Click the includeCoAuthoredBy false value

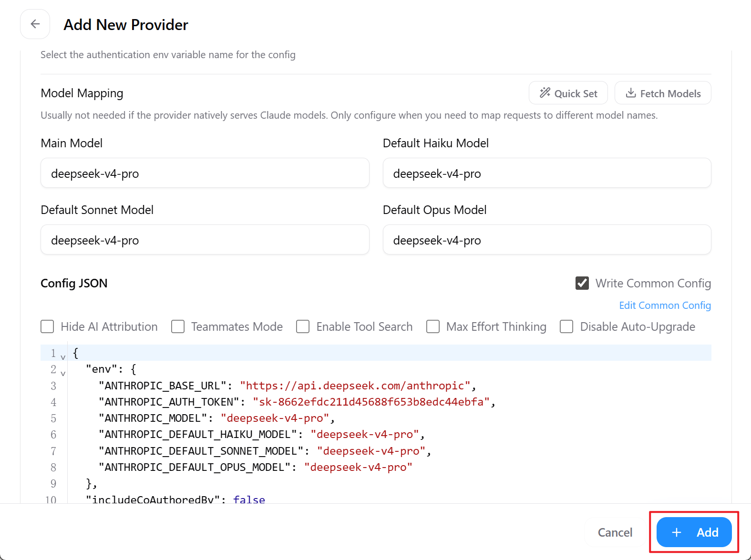(x=249, y=499)
